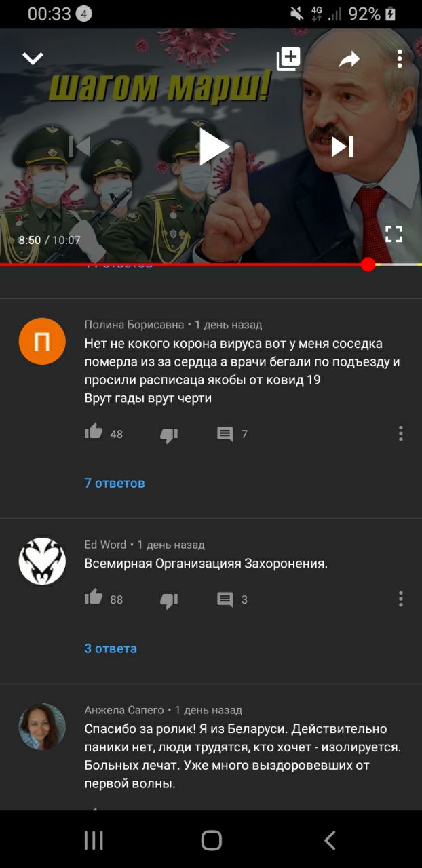Screen dimensions: 422x868
Task: Expand the 3 ответа replies
Action: [111, 648]
